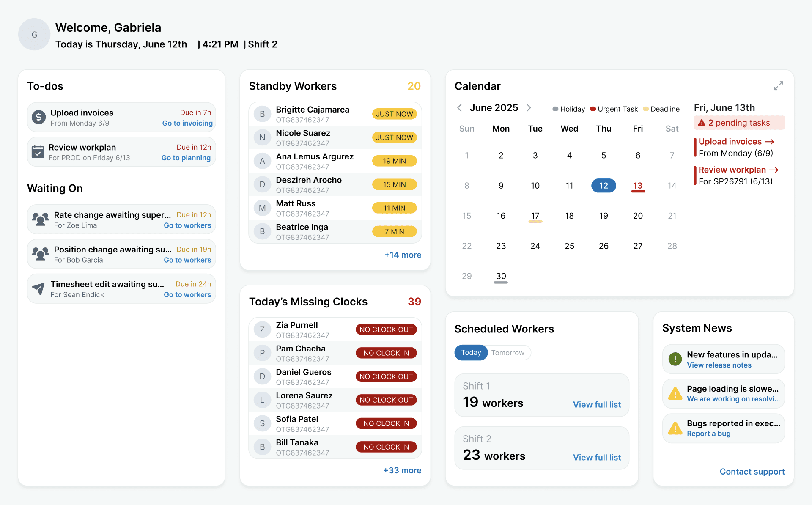Click the paper plane Timesheet edit icon
Screen dimensions: 812x505
point(38,289)
